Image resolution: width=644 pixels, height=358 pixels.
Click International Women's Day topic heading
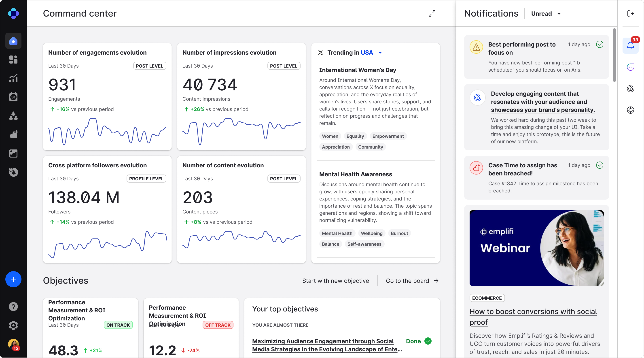click(358, 70)
